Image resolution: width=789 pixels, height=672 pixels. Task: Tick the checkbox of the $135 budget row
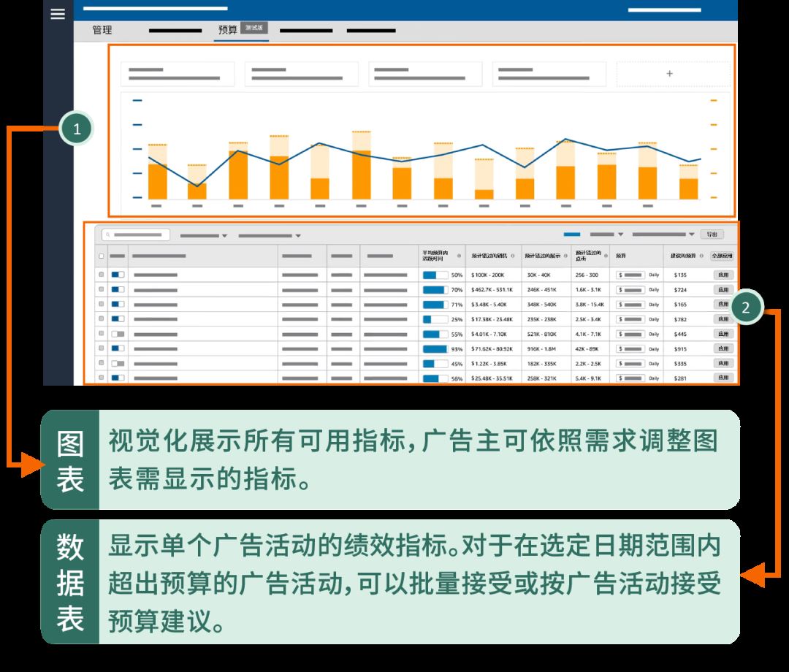tap(101, 275)
